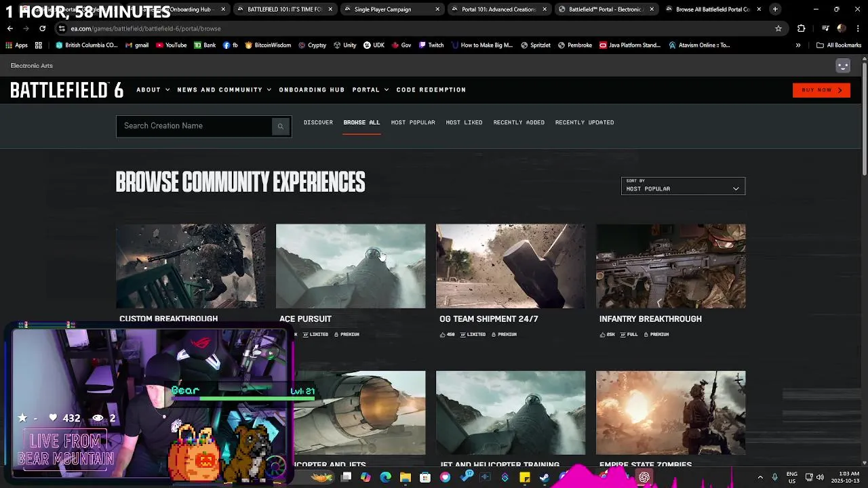Viewport: 868px width, 488px height.
Task: Click the Electronic Arts header link
Action: (x=32, y=66)
